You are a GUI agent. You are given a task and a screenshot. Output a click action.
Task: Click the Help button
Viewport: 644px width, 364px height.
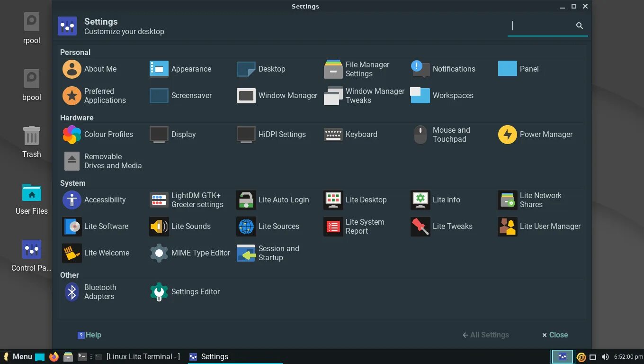(x=89, y=335)
